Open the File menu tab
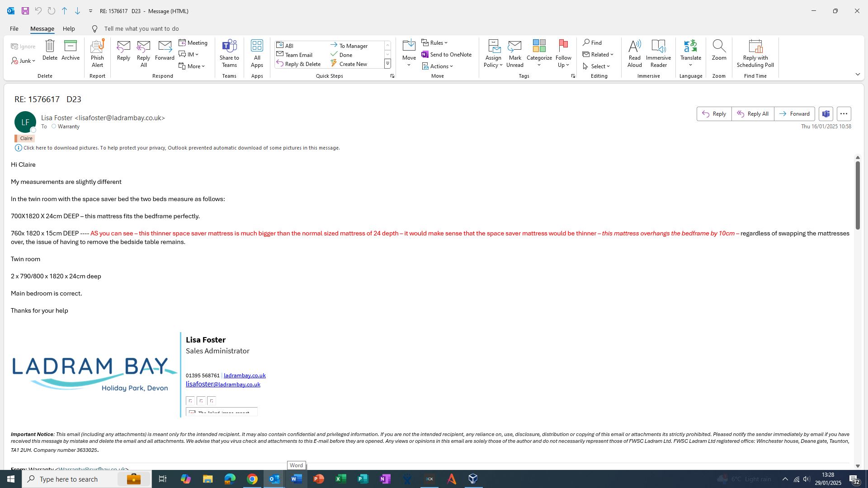Screen dimensions: 868x488 pyautogui.click(x=14, y=28)
